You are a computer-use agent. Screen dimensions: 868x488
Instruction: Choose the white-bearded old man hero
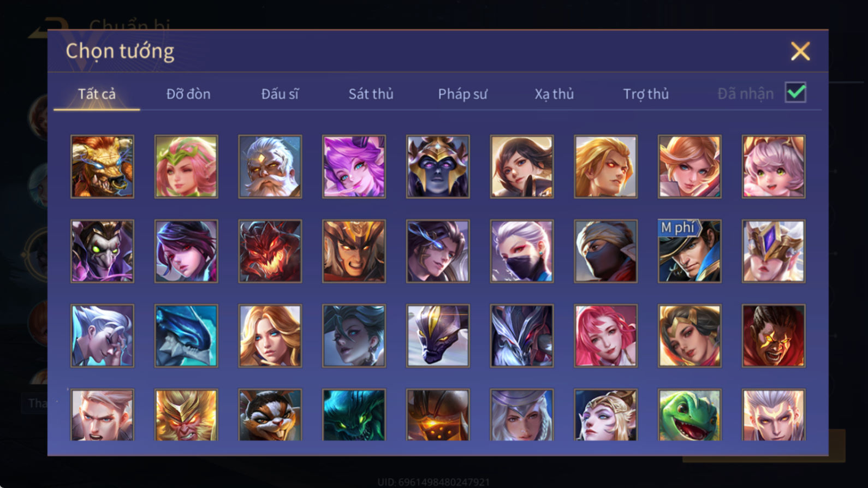coord(270,166)
